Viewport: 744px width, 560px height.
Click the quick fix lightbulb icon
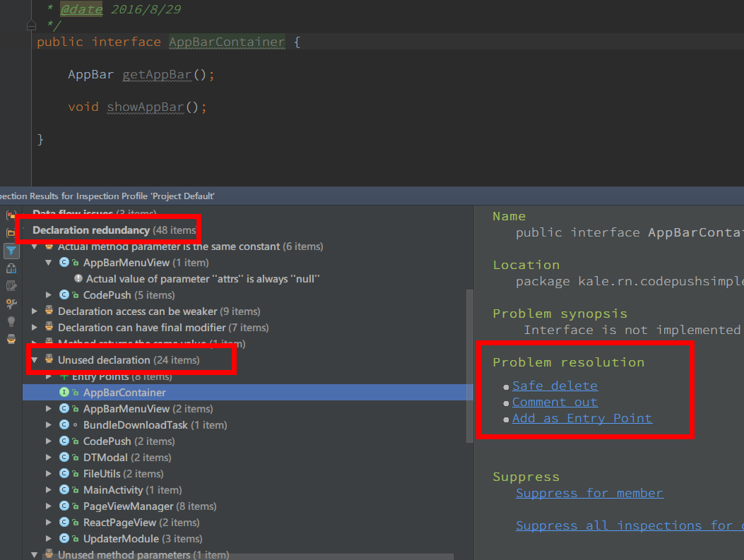tap(11, 321)
